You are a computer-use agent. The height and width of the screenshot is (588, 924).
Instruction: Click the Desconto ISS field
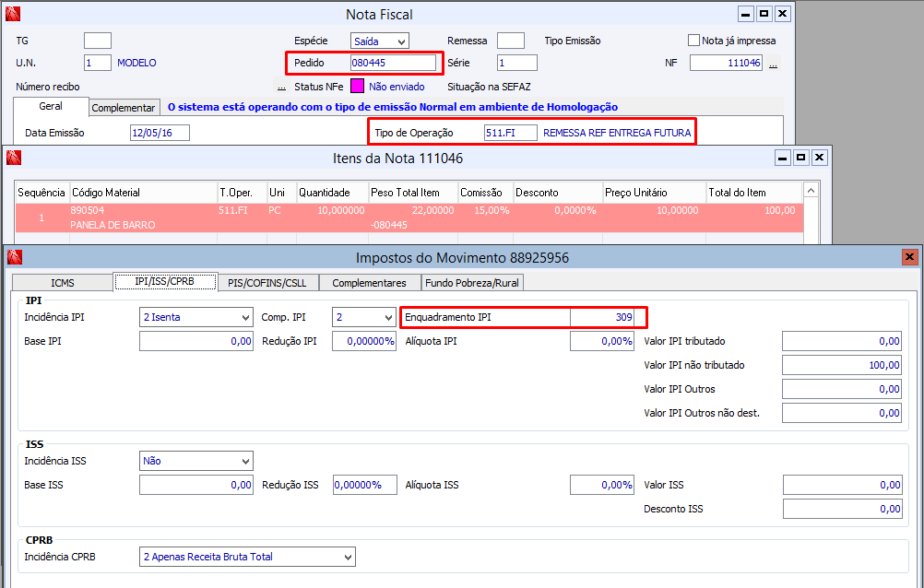(x=842, y=509)
